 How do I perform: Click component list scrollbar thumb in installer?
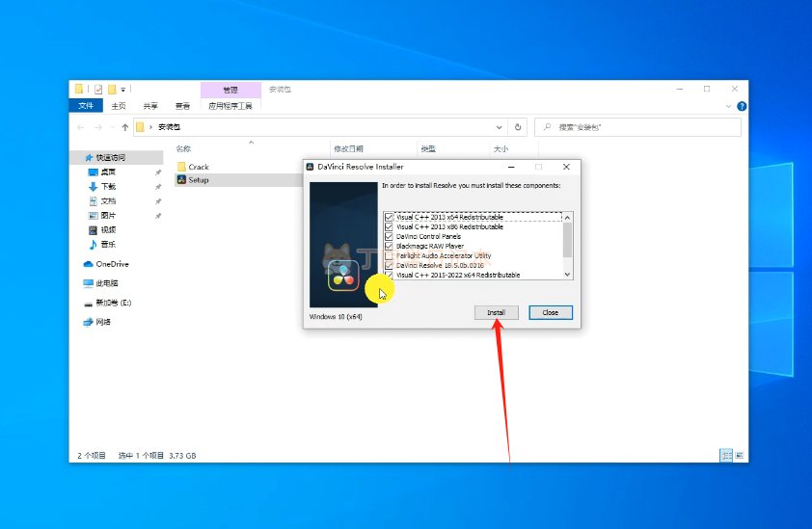tap(568, 240)
